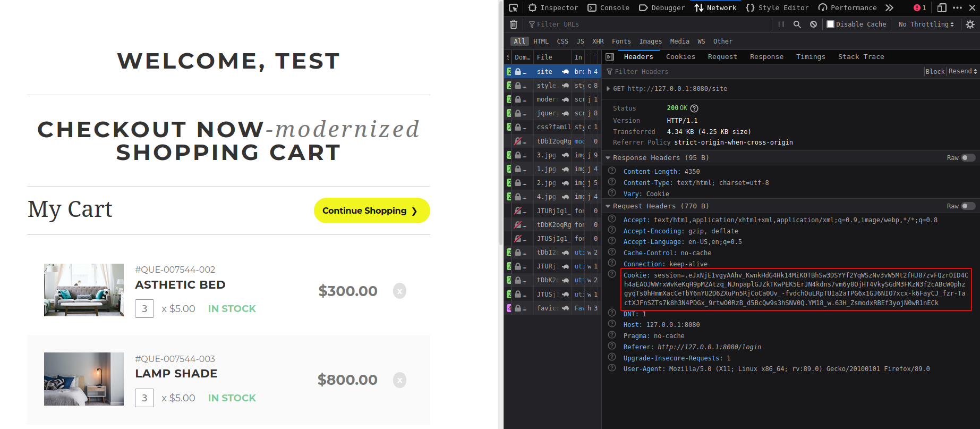Toggle Raw view for Request Headers
This screenshot has width=980, height=429.
[x=968, y=206]
